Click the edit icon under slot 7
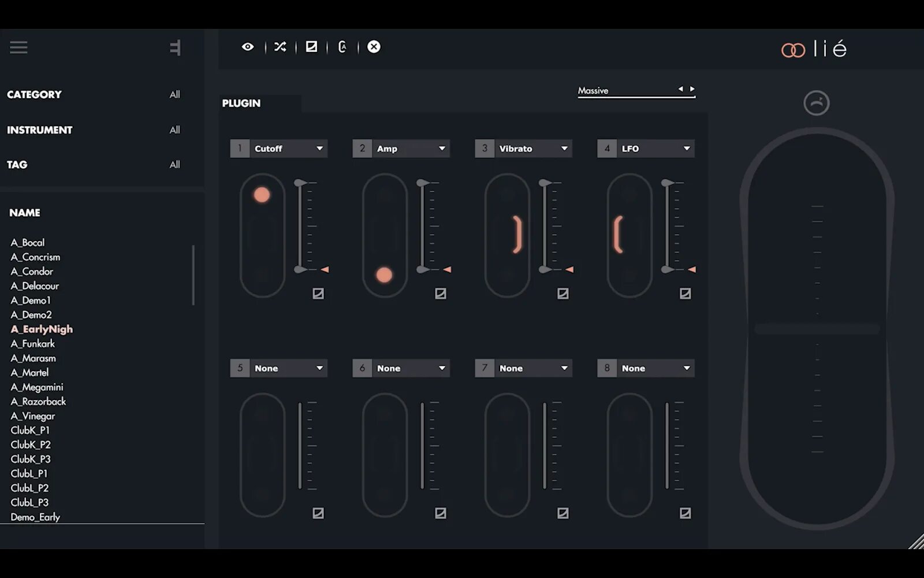 pos(563,513)
